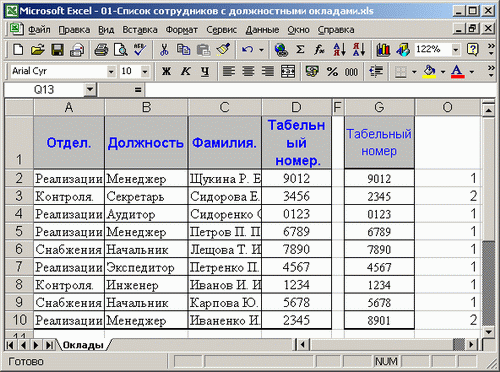
Task: Save the workbook with the floppy icon
Action: pyautogui.click(x=57, y=50)
